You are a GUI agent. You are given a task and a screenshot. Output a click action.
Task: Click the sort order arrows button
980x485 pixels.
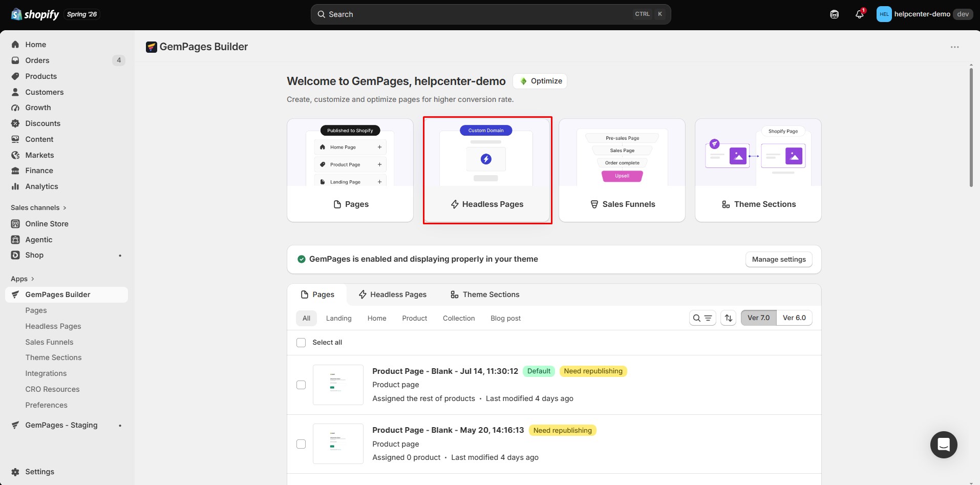pyautogui.click(x=729, y=318)
